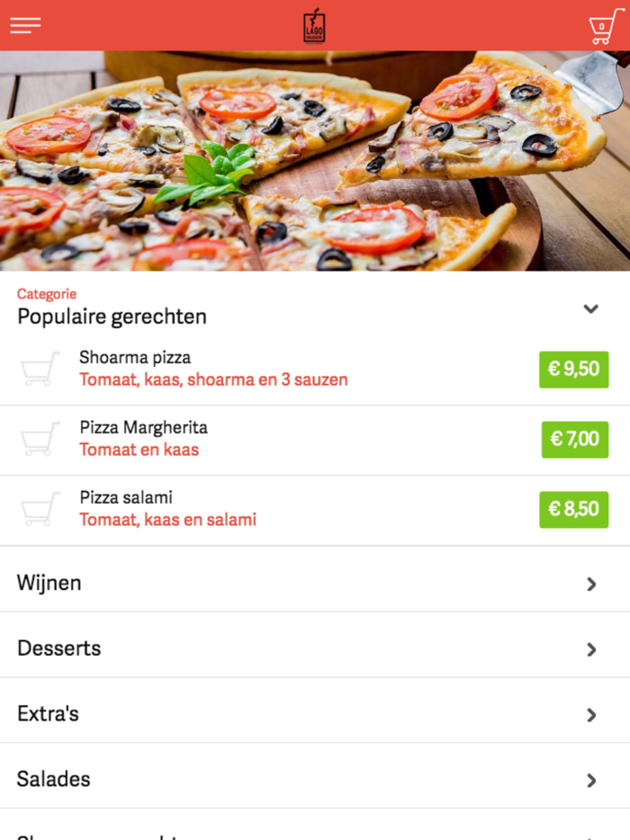Screen dimensions: 630x840
Task: Open the Desserts menu category
Action: tap(59, 648)
